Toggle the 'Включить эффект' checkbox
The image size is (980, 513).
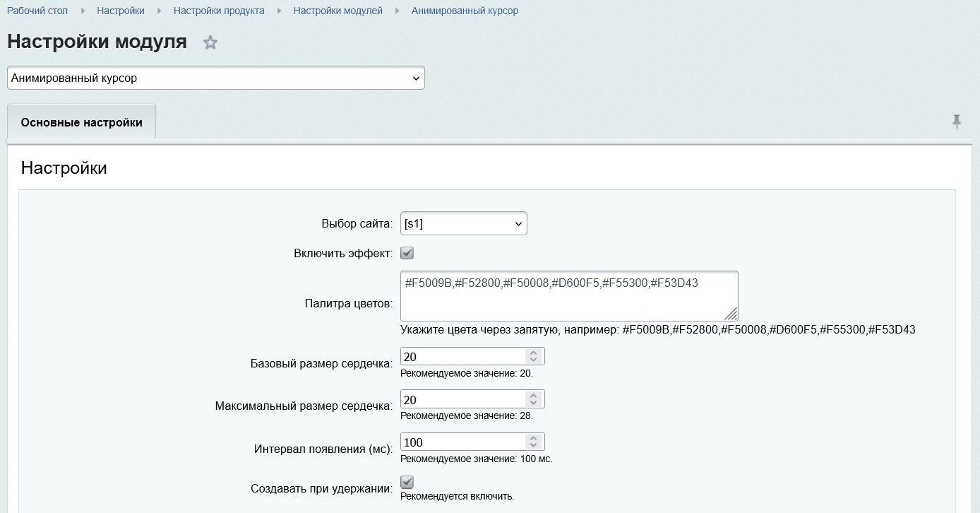point(407,253)
